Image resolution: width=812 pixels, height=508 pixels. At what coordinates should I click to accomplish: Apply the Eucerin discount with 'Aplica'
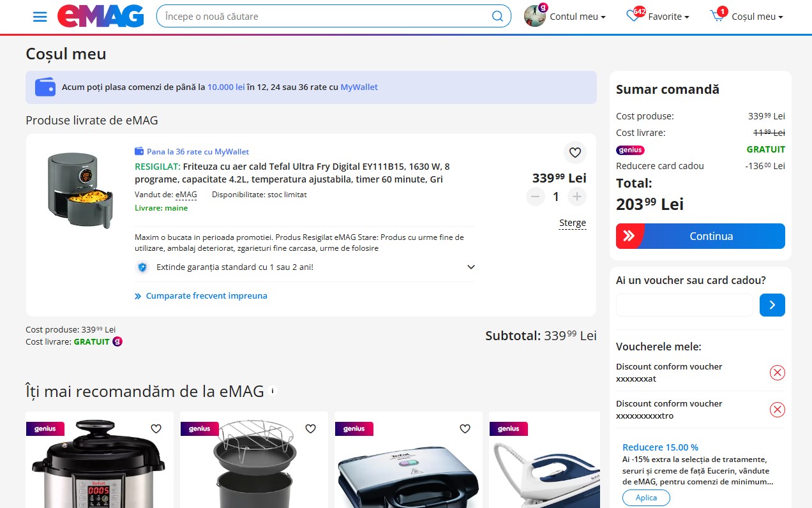point(646,498)
